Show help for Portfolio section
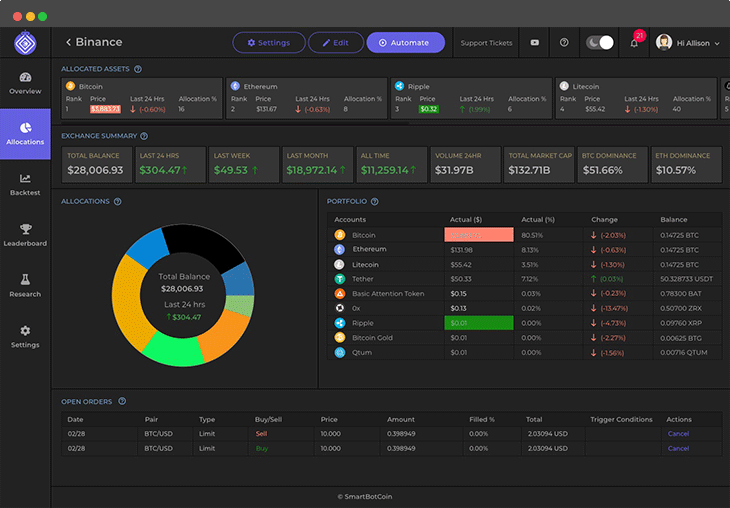The width and height of the screenshot is (730, 508). (374, 202)
